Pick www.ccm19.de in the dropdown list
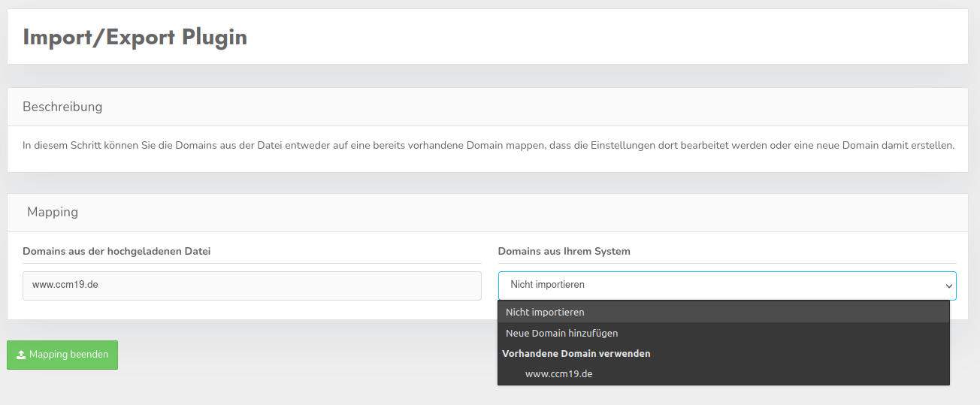The image size is (980, 405). (558, 373)
